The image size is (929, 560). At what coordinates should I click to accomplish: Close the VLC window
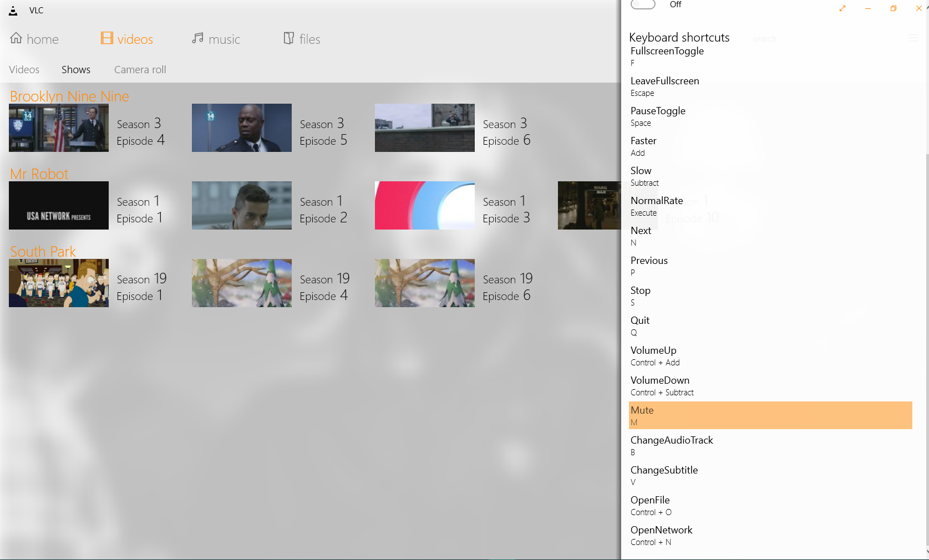click(x=919, y=8)
